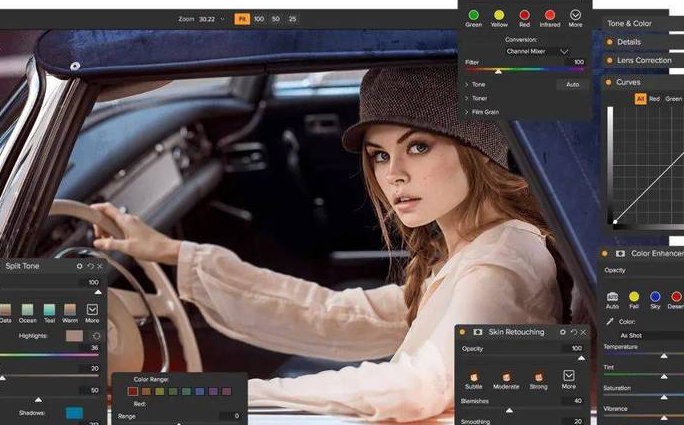Open the Shadows blue color swatch
Viewport: 684px width, 425px height.
(74, 413)
